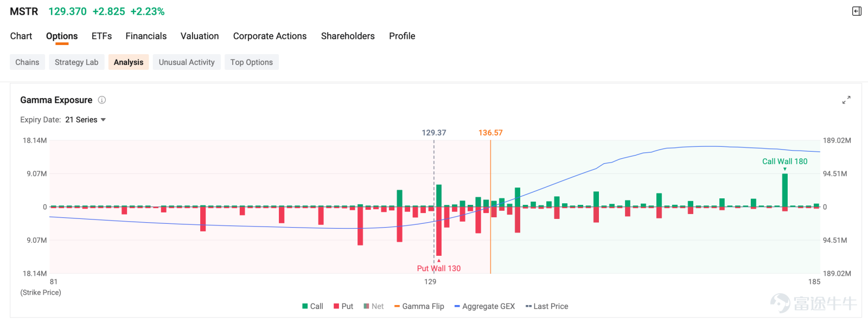Click the Put Wall 130 marker
The image size is (868, 323).
coord(438,268)
